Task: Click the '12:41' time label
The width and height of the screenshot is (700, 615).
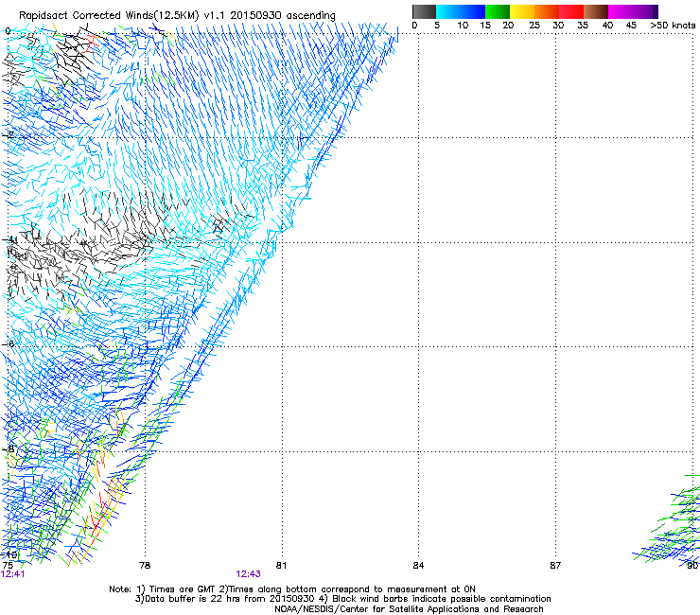Action: tap(12, 574)
